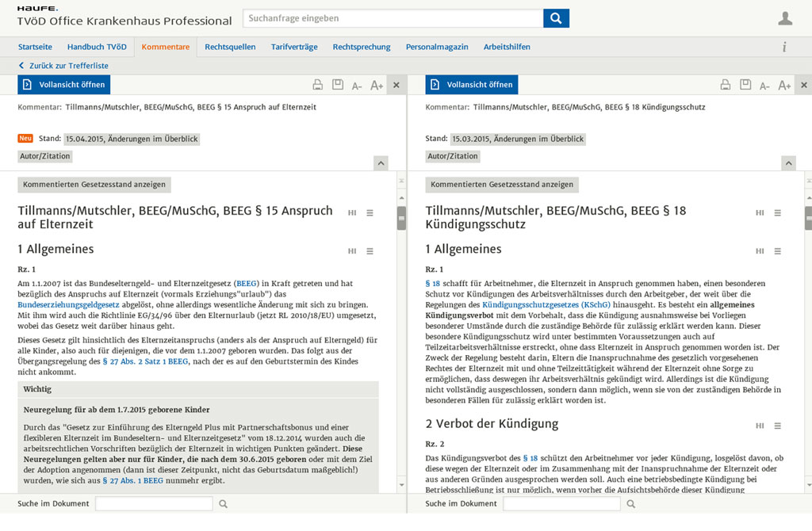This screenshot has width=812, height=531.
Task: Click HI icon beside § 18 title
Action: tap(760, 212)
